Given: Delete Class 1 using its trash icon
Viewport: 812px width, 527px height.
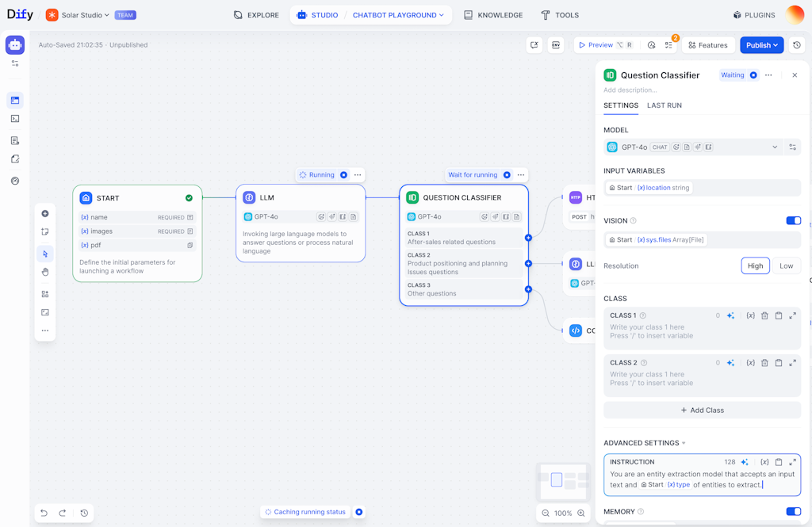Looking at the screenshot, I should tap(763, 315).
